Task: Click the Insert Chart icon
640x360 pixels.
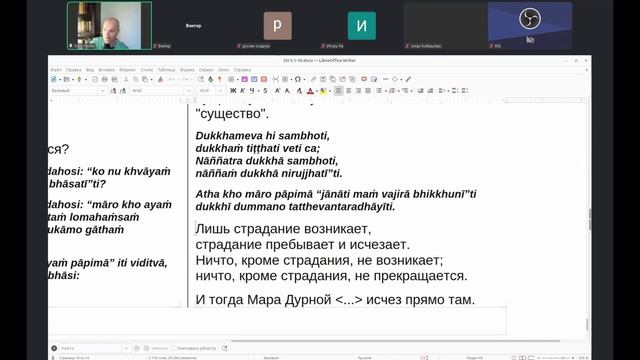Action: click(254, 79)
